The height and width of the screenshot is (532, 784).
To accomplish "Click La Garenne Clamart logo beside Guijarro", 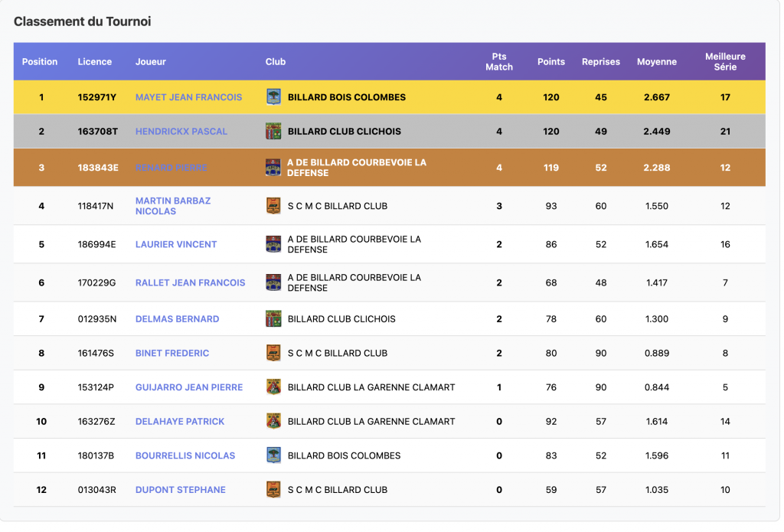I will coord(273,387).
